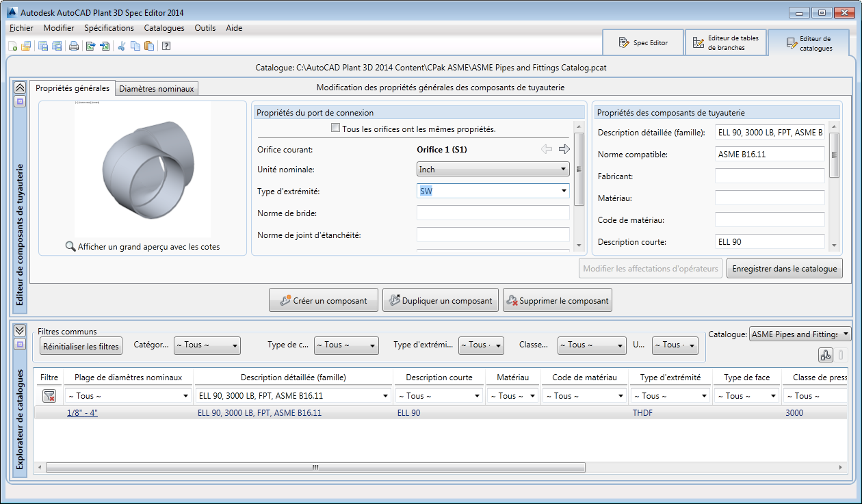The height and width of the screenshot is (504, 862).
Task: Select the Propriétés générales tab
Action: (73, 88)
